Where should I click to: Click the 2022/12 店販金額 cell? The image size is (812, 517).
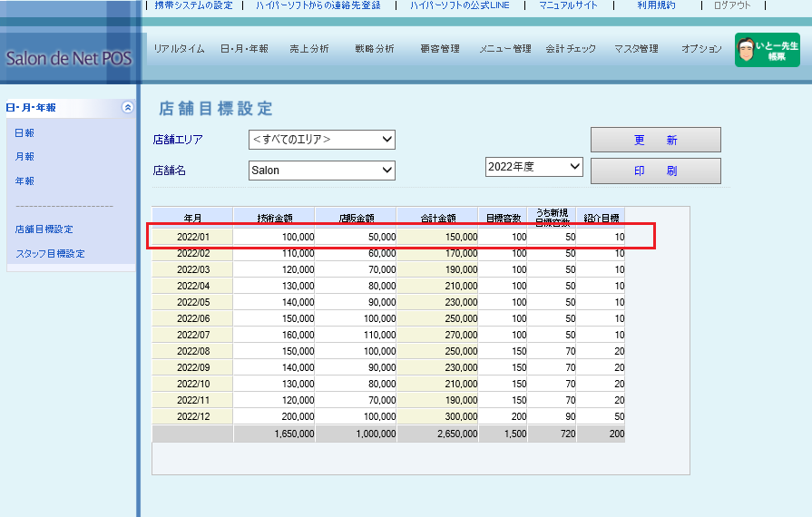pos(356,416)
